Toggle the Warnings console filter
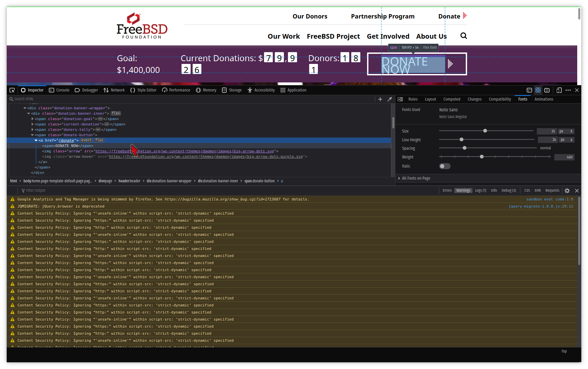This screenshot has height=369, width=588. 463,190
